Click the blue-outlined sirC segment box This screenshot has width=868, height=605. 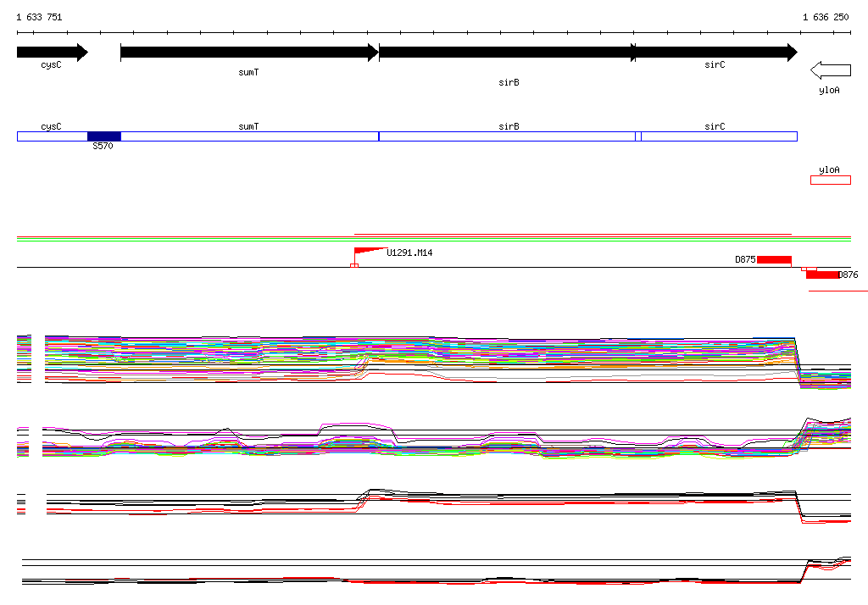point(719,136)
